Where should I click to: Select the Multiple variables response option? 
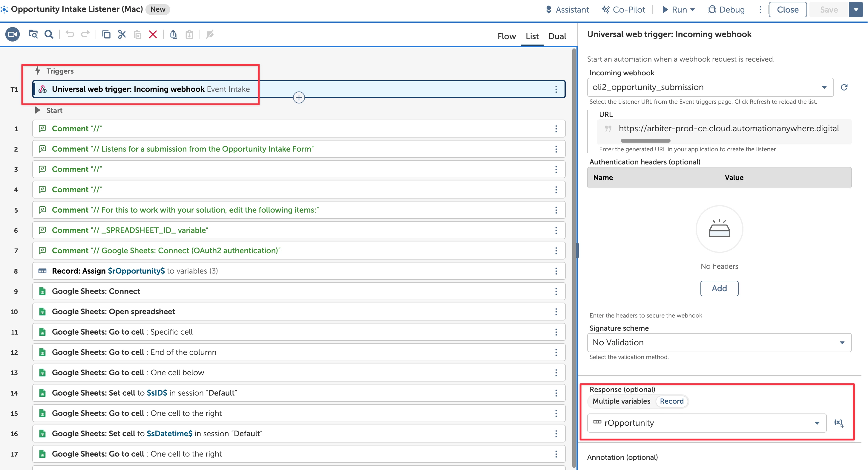[621, 401]
